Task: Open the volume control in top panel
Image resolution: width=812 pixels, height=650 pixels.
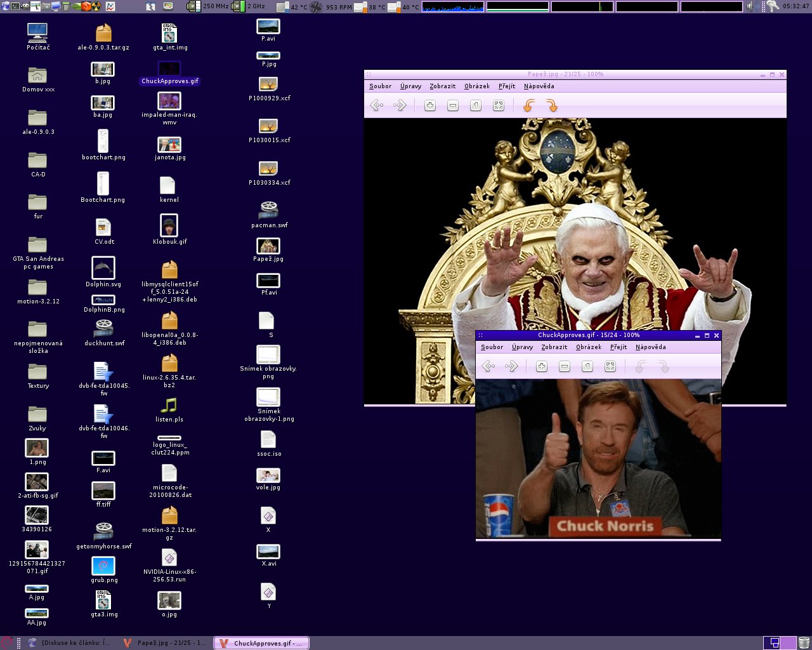Action: point(752,6)
